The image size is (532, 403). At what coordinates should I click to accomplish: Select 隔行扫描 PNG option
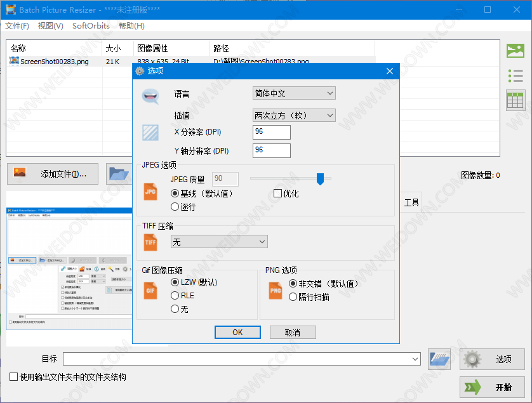point(293,297)
